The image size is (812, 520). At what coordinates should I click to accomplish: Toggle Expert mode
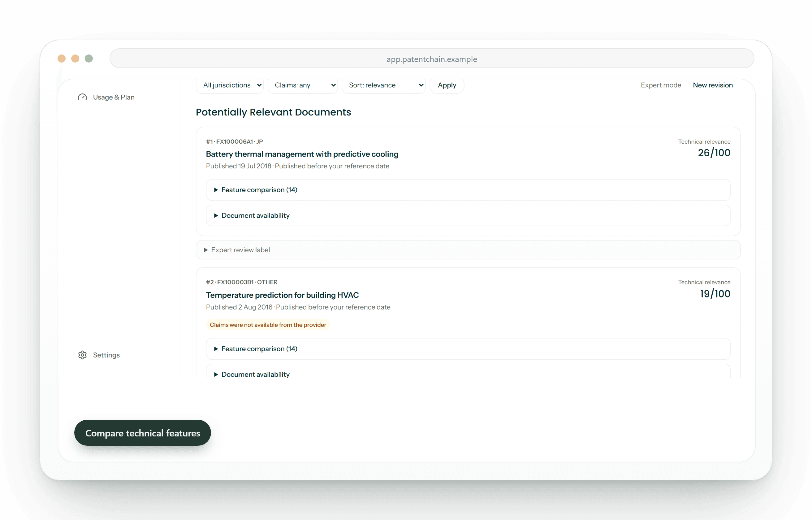[x=661, y=85]
